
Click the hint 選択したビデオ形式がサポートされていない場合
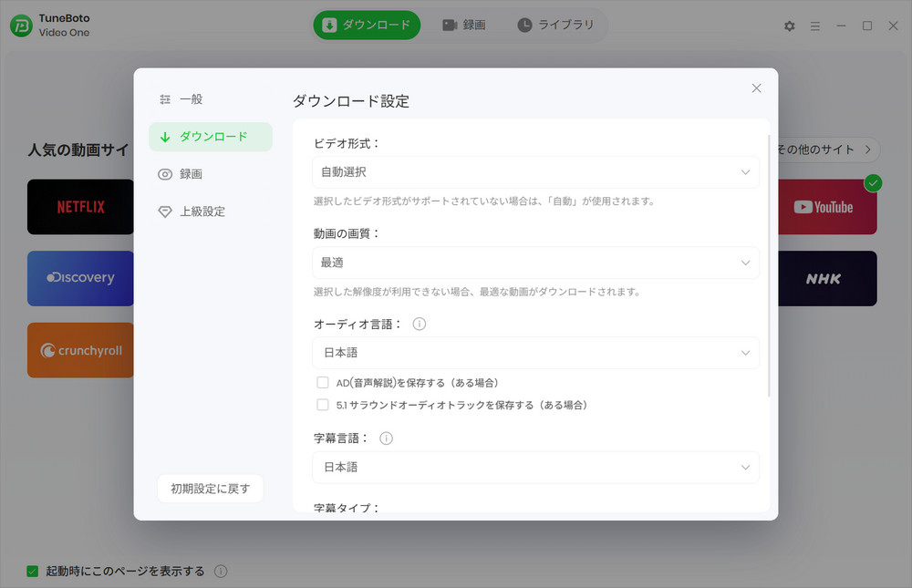click(484, 201)
